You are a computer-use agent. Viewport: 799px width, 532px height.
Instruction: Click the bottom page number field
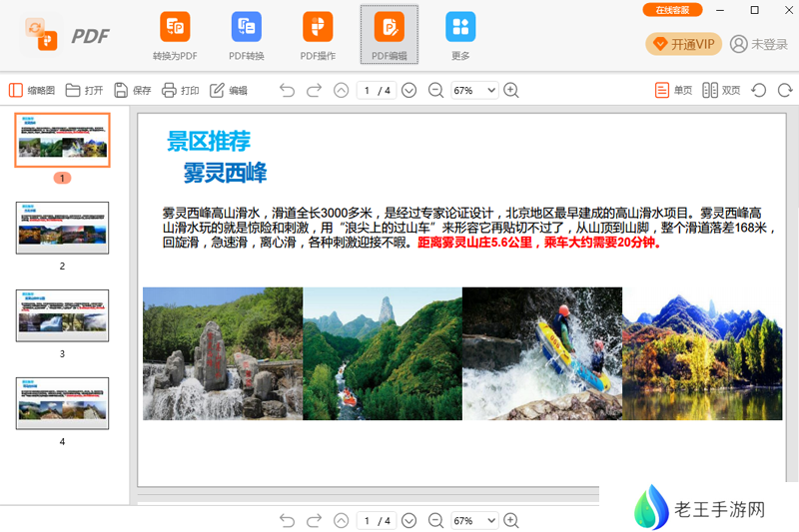(x=366, y=521)
